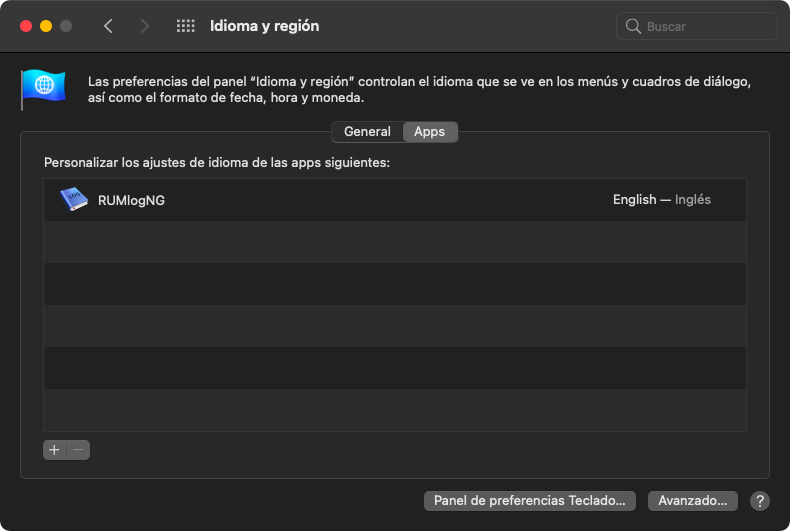Add an app with the plus button
This screenshot has height=531, width=790.
click(x=55, y=450)
